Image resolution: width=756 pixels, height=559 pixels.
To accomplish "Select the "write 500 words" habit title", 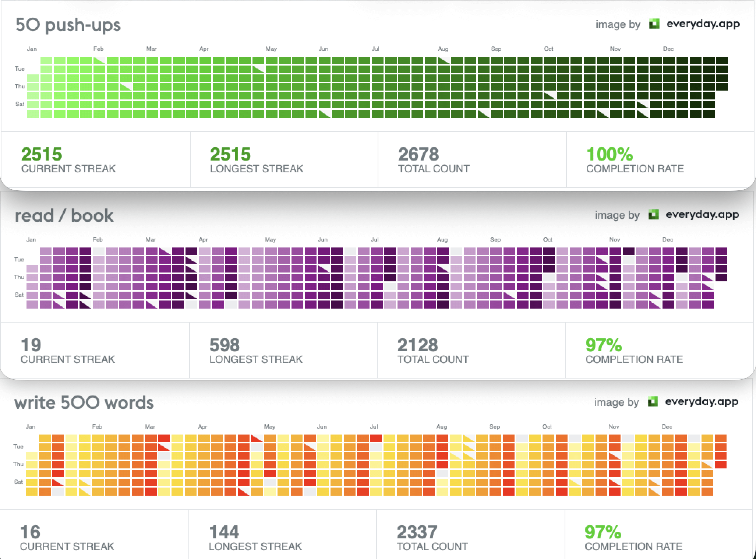I will tap(84, 402).
